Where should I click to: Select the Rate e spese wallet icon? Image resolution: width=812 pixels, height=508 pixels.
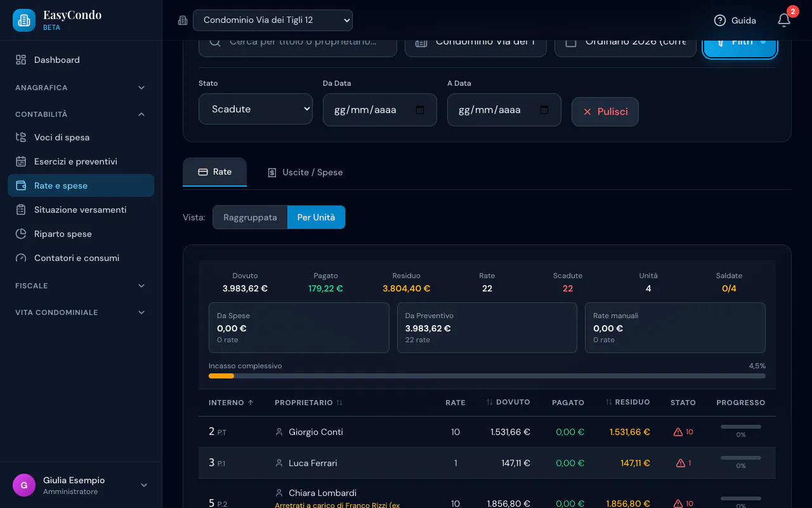tap(21, 185)
